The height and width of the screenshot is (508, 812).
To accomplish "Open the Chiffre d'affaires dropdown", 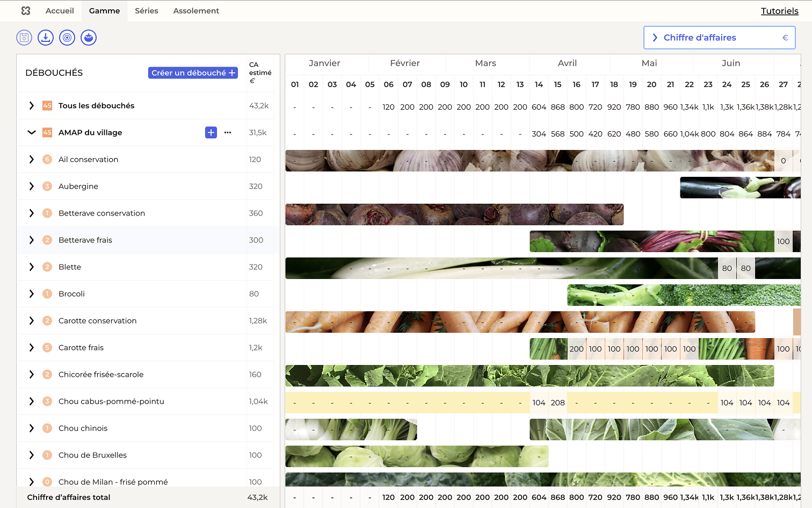I will click(719, 38).
